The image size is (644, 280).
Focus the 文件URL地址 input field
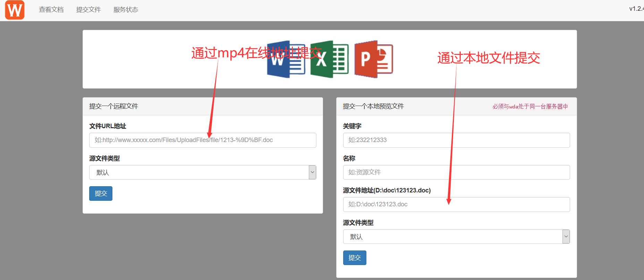click(x=203, y=140)
